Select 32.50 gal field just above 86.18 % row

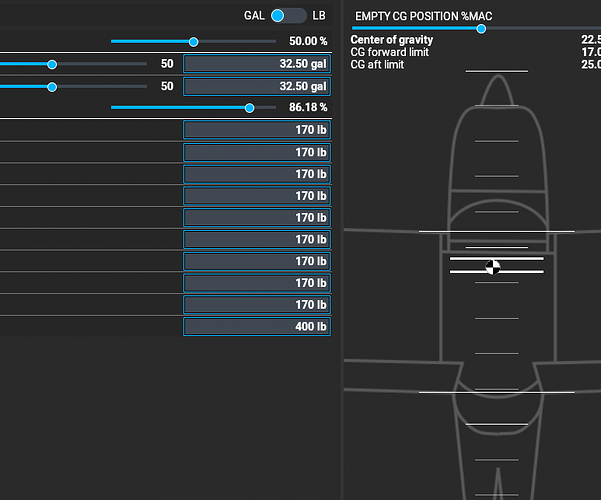click(257, 86)
